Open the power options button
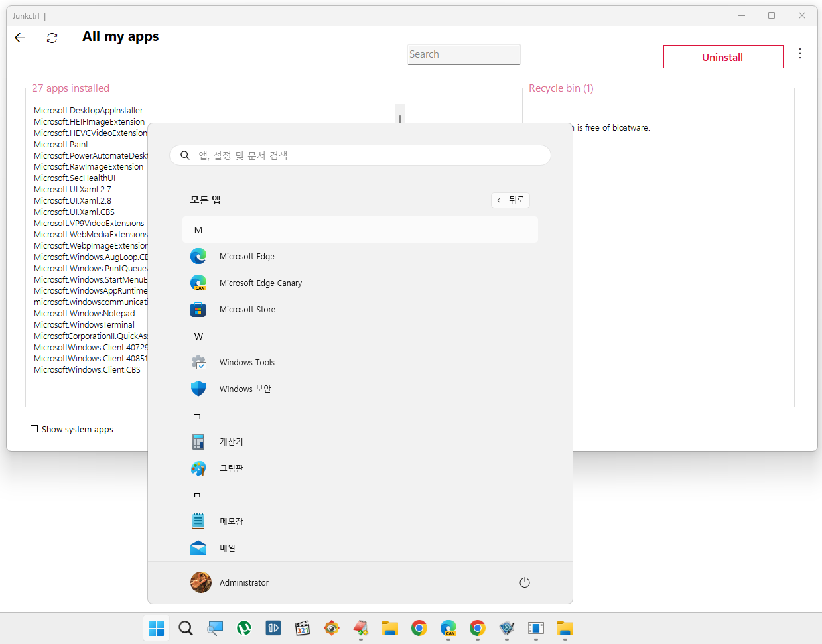 [x=525, y=582]
